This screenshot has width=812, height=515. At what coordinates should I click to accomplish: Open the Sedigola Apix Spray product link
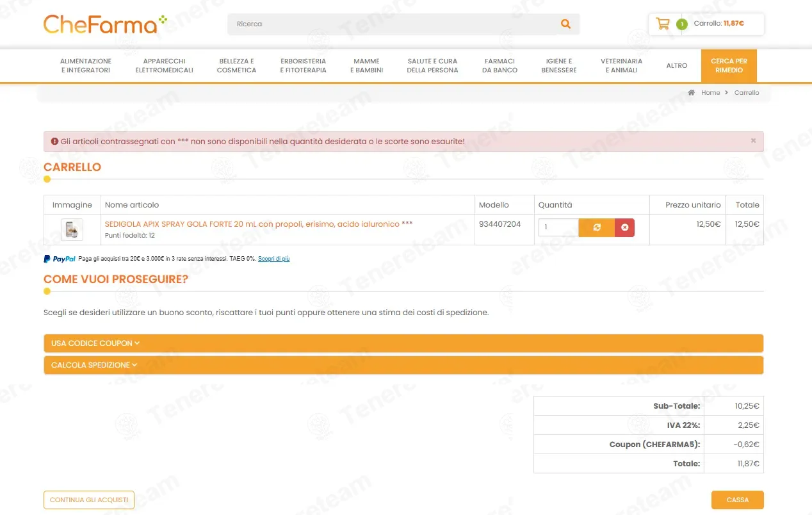pos(259,224)
